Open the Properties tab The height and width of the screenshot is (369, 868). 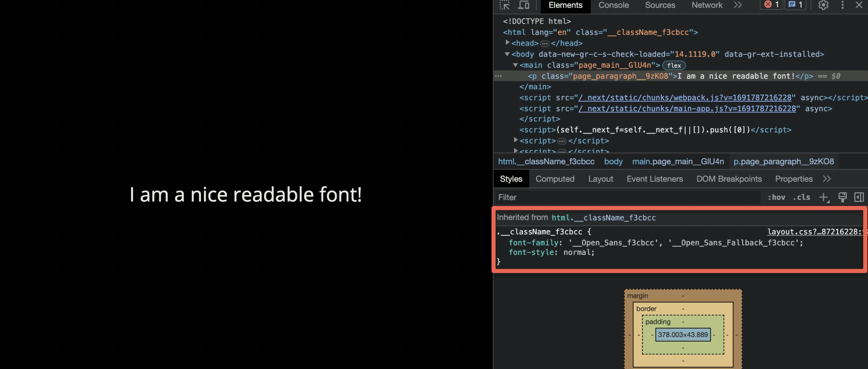(794, 179)
